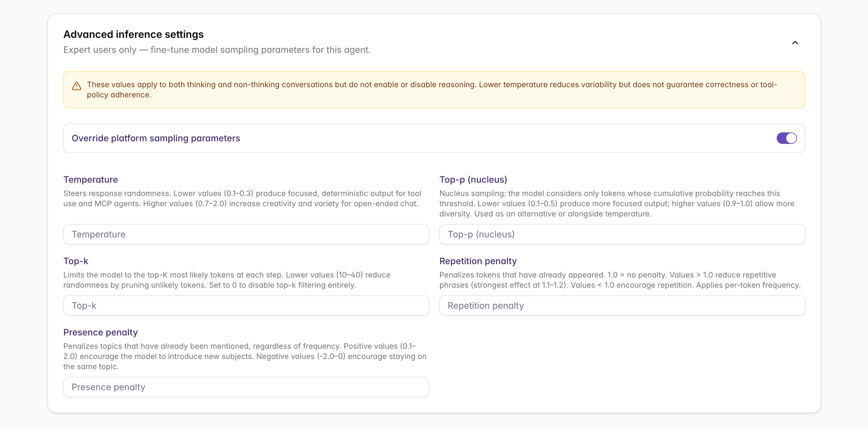Click the warning message about thinking conversations

432,90
